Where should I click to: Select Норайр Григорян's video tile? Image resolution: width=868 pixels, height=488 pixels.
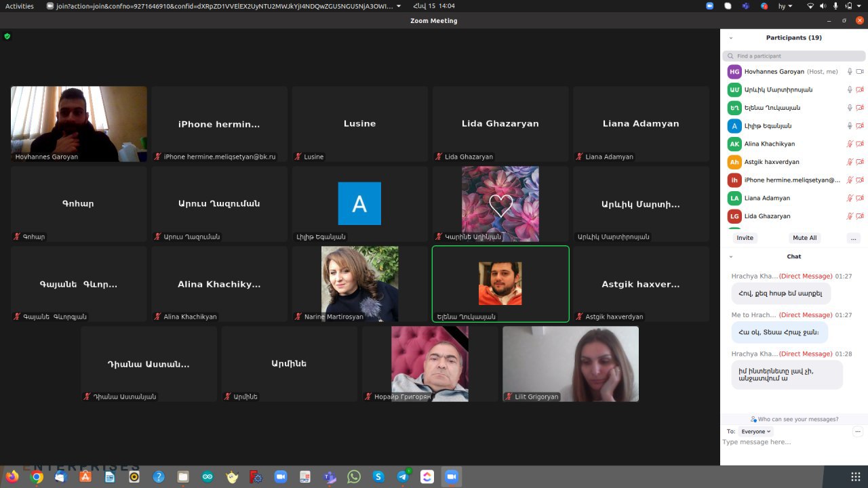pos(430,364)
